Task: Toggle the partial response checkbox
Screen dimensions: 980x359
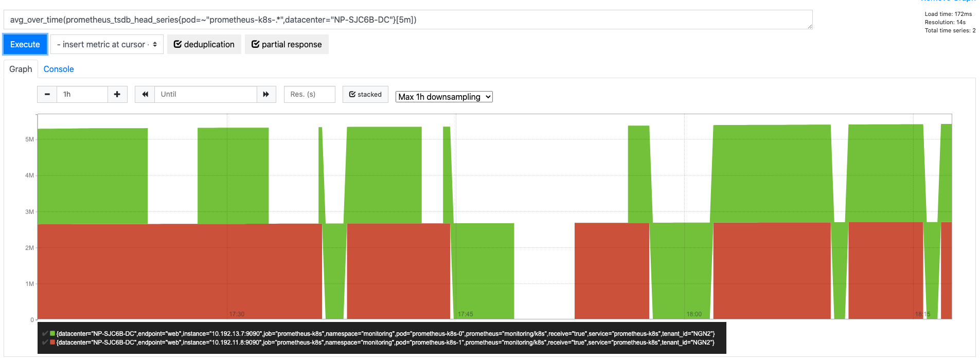Action: tap(287, 44)
